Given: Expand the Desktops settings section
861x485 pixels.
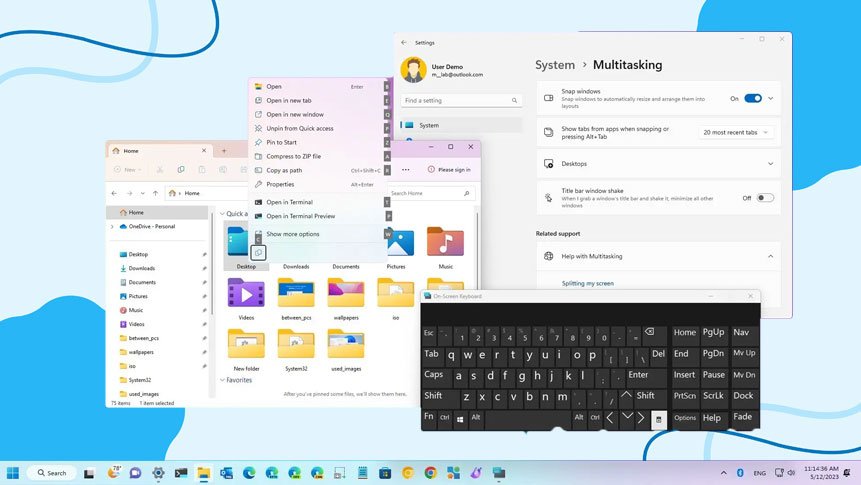Looking at the screenshot, I should pyautogui.click(x=770, y=164).
